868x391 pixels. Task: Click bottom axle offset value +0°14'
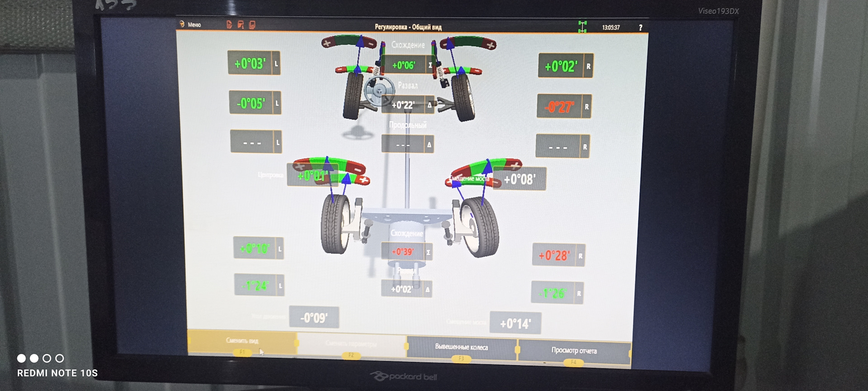coord(515,323)
